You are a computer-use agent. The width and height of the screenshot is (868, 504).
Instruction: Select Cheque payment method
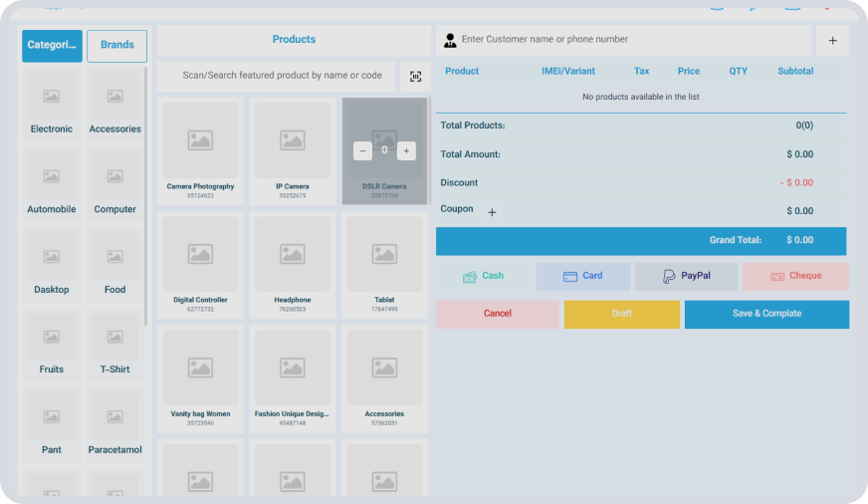pos(795,276)
